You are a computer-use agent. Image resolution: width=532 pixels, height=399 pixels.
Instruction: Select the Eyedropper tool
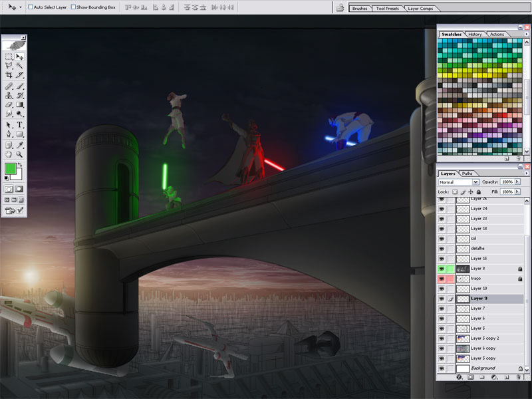click(x=20, y=146)
